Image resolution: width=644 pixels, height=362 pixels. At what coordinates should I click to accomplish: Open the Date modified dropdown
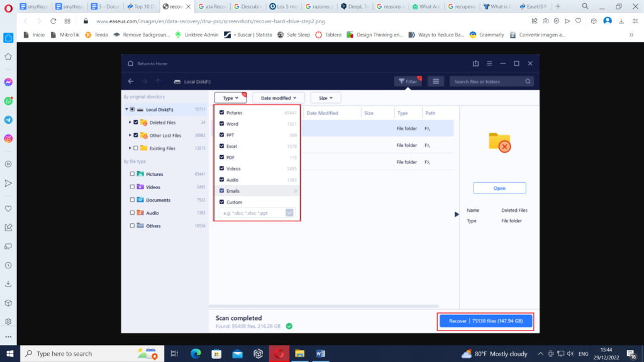(x=279, y=97)
